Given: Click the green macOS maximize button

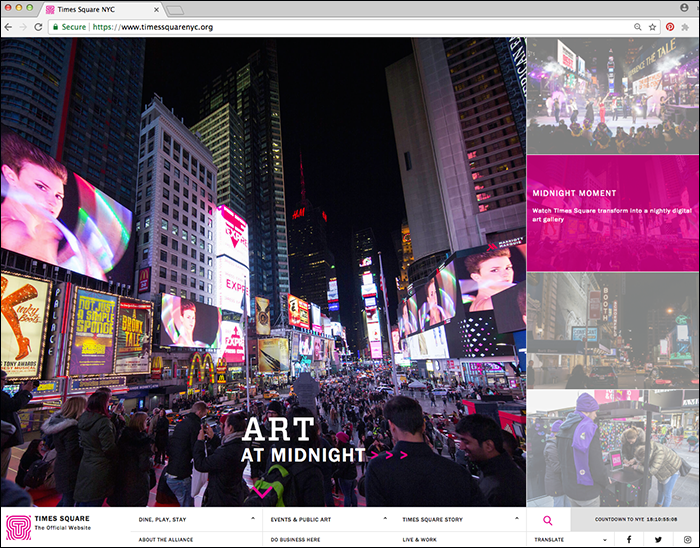Looking at the screenshot, I should pyautogui.click(x=29, y=8).
